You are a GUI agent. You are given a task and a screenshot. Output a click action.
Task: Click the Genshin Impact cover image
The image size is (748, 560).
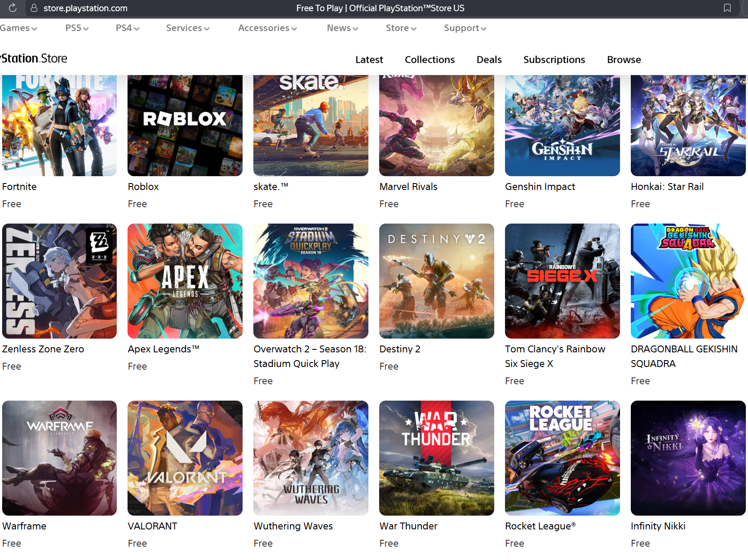coord(562,125)
